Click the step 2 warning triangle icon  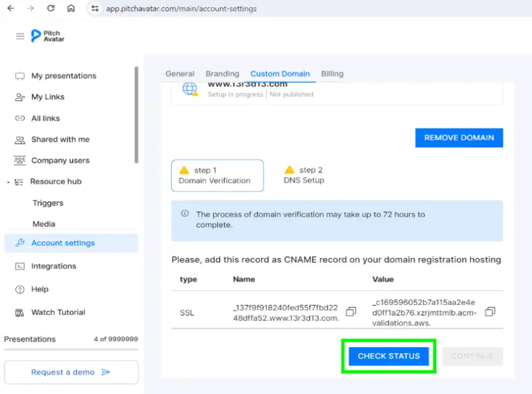(x=289, y=170)
